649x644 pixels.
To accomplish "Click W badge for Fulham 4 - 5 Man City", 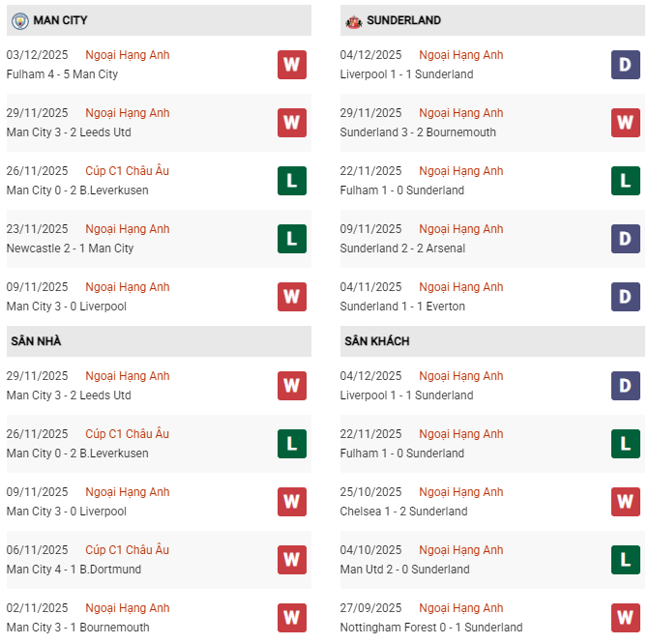I will pyautogui.click(x=291, y=65).
